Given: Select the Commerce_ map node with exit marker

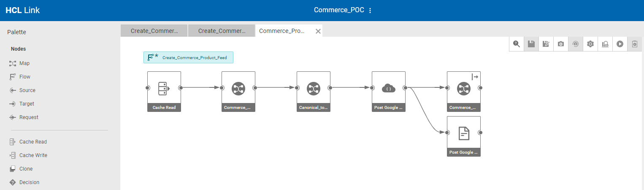Looking at the screenshot, I should pos(464,92).
